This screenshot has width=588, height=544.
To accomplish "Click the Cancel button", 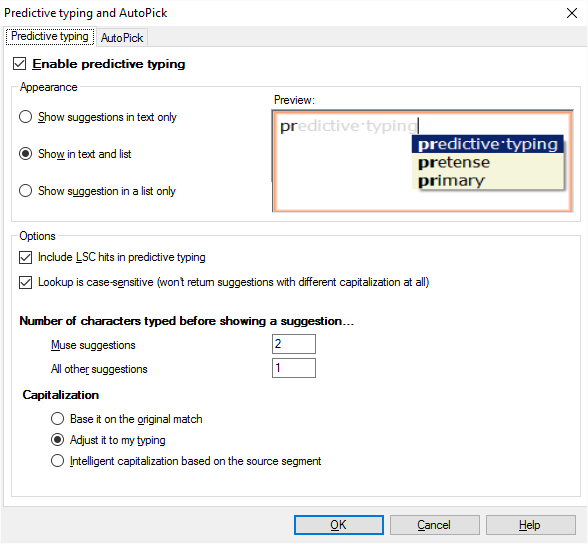I will [434, 525].
